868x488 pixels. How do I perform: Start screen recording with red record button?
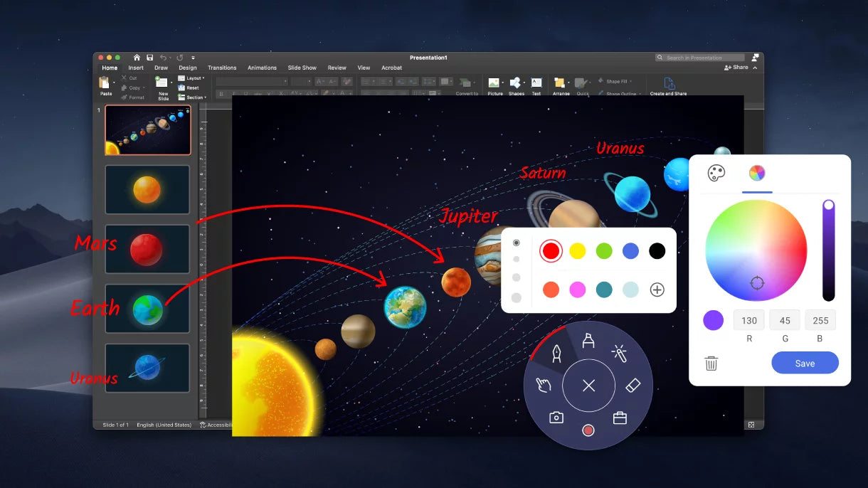588,430
